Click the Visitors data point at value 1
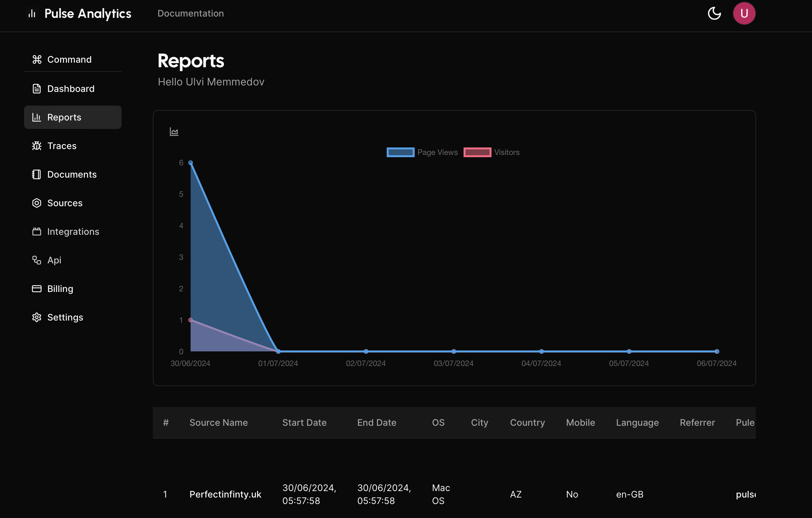Image resolution: width=812 pixels, height=518 pixels. tap(190, 320)
